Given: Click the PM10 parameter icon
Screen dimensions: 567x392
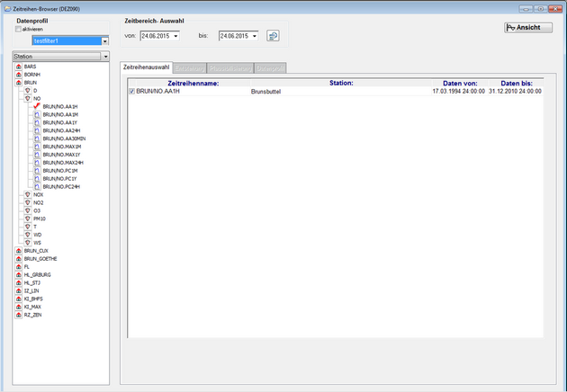Looking at the screenshot, I should point(28,218).
